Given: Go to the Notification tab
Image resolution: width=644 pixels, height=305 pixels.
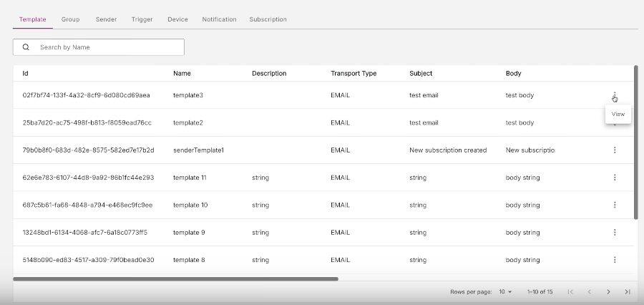Looking at the screenshot, I should point(219,19).
